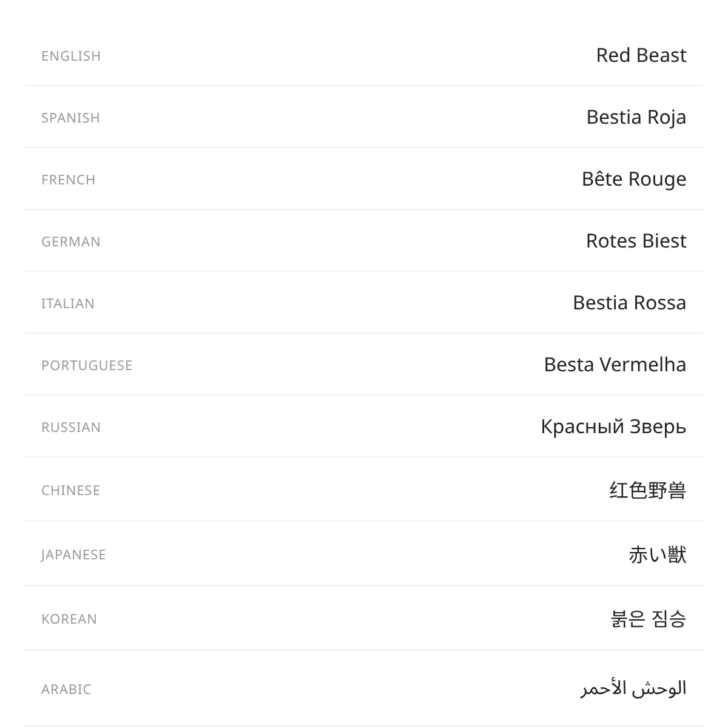Viewport: 728px width, 728px height.
Task: Click the PORTUGUESE language label
Action: (x=87, y=365)
